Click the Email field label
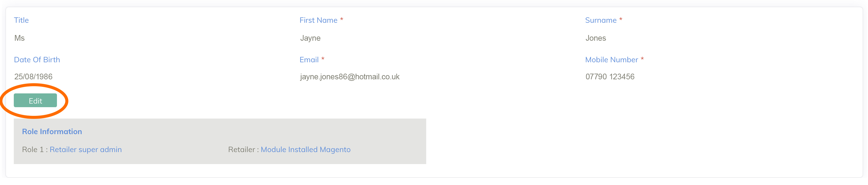Viewport: 868px width, 185px height. 309,60
